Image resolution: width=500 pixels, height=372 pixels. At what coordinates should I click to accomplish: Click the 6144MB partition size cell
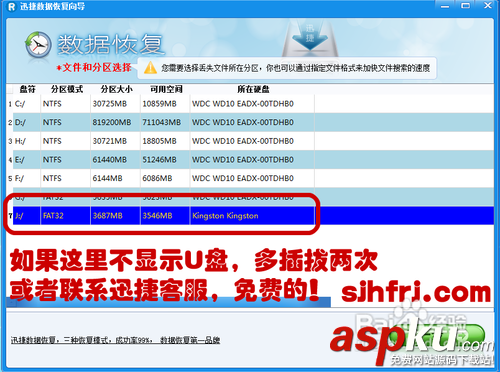pyautogui.click(x=115, y=179)
